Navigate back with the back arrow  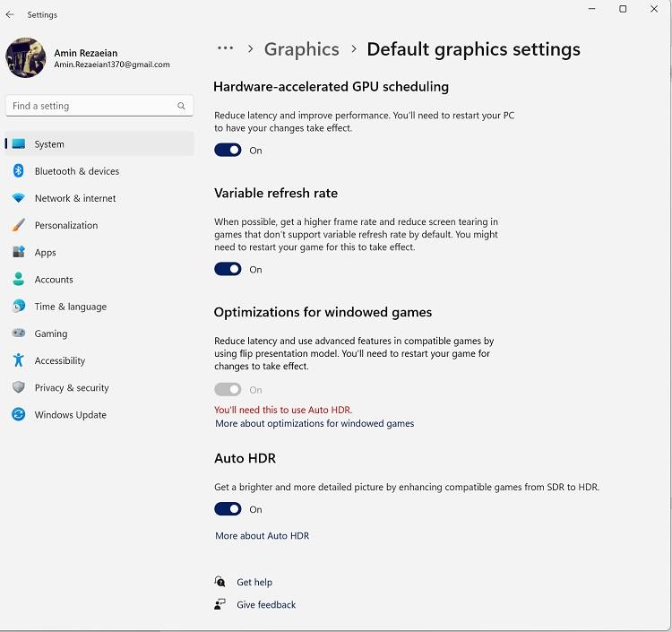point(11,15)
